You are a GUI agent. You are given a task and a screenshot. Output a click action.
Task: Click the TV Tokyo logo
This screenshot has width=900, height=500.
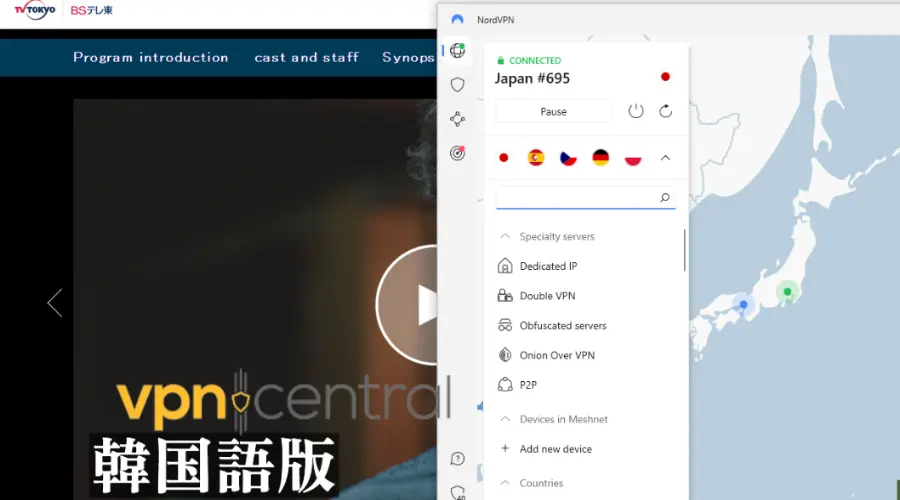click(x=34, y=10)
